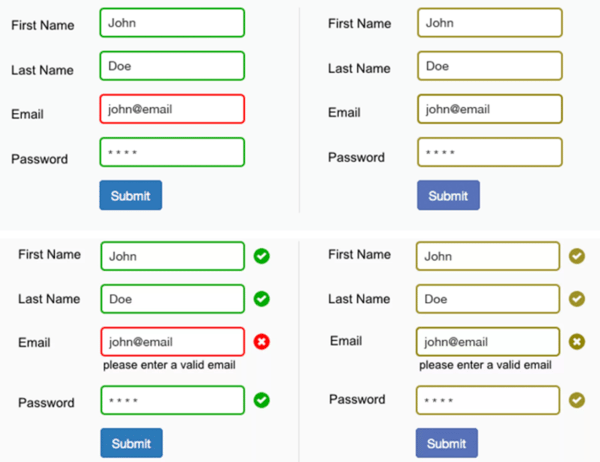The image size is (600, 462).
Task: Click the olive X icon beside Email field
Action: point(577,341)
